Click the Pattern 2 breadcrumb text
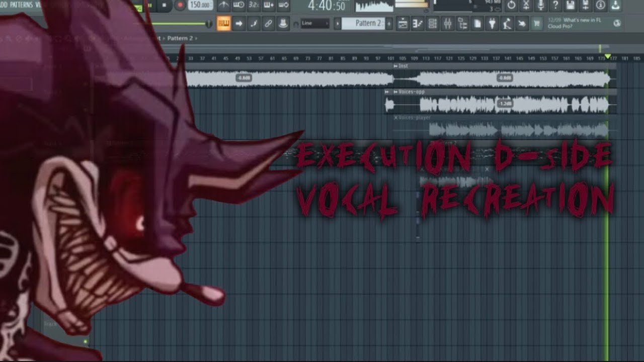The width and height of the screenshot is (644, 362). tap(180, 38)
